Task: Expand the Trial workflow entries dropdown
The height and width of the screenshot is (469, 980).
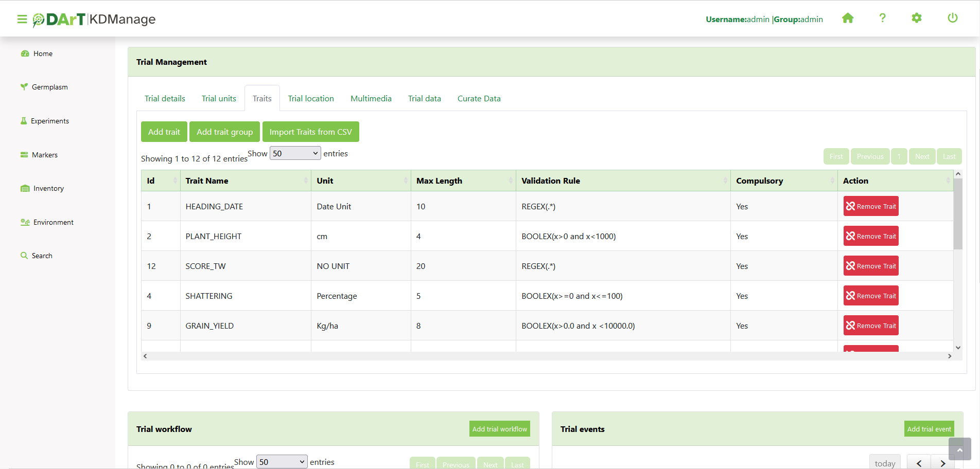Action: click(282, 462)
